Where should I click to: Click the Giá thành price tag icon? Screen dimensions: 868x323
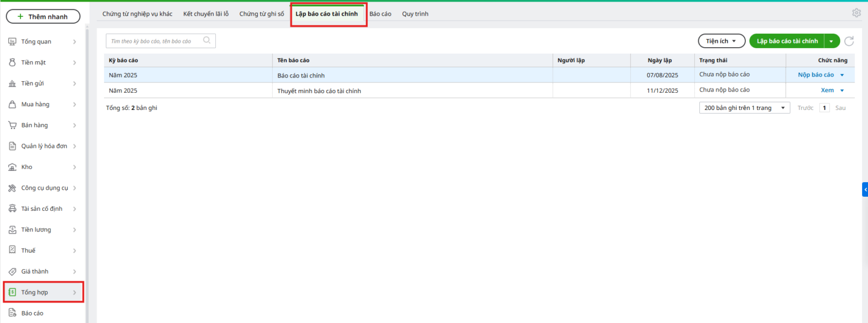(12, 272)
